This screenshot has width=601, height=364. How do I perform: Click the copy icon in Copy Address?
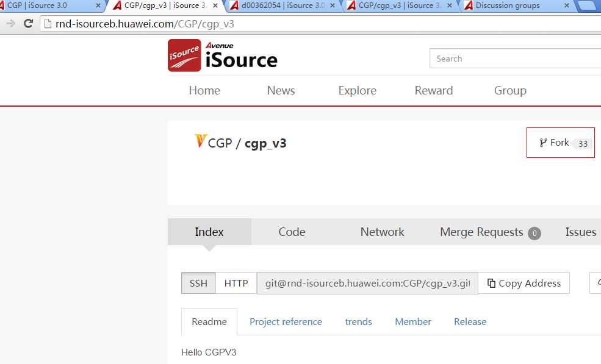(x=491, y=283)
